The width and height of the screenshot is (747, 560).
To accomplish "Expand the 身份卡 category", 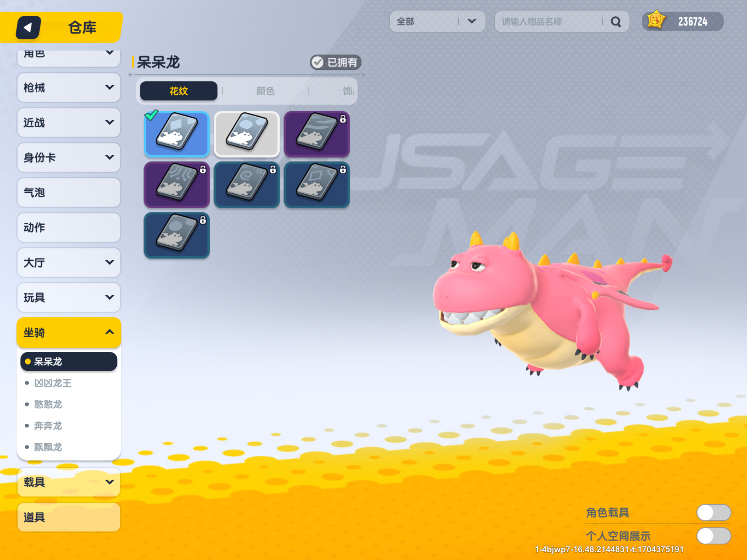I will pyautogui.click(x=69, y=157).
